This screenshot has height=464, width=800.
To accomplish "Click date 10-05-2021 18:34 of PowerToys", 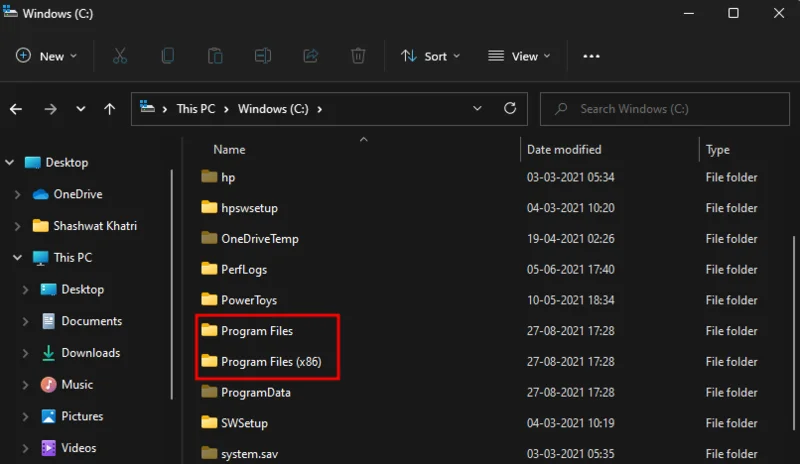I will coord(570,300).
